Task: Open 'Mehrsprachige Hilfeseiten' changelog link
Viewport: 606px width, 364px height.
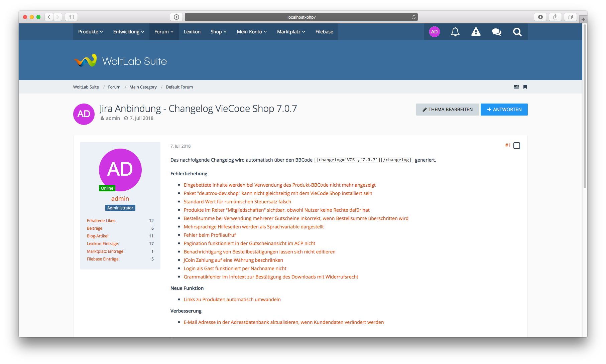Action: click(x=254, y=227)
